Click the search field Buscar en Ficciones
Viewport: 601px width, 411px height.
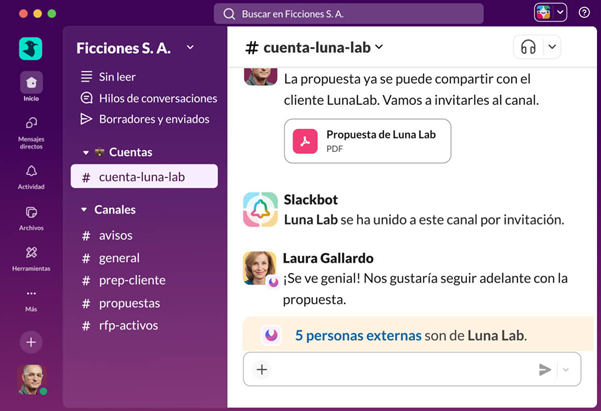(348, 14)
